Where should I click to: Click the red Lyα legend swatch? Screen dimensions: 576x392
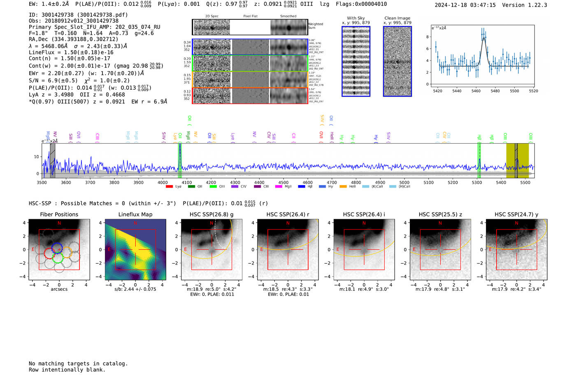169,187
